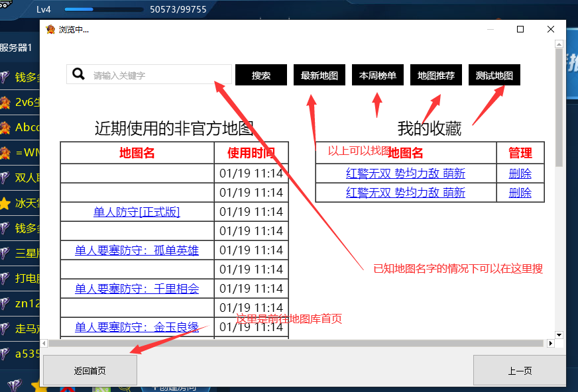
Task: Click the Lv4 level label
Action: pyautogui.click(x=44, y=9)
